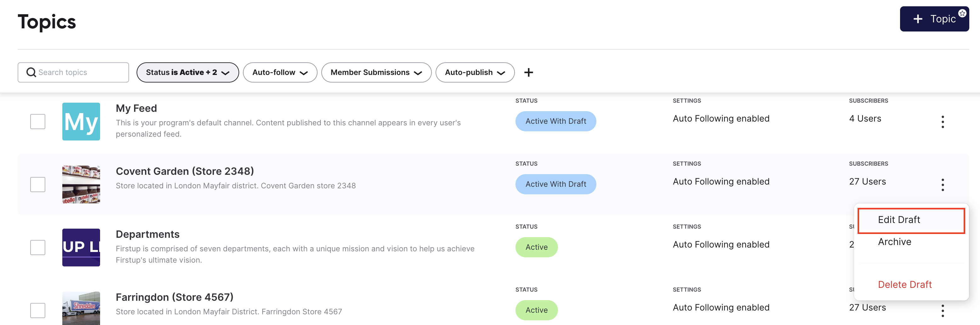
Task: Check the Departments row checkbox
Action: [x=38, y=248]
